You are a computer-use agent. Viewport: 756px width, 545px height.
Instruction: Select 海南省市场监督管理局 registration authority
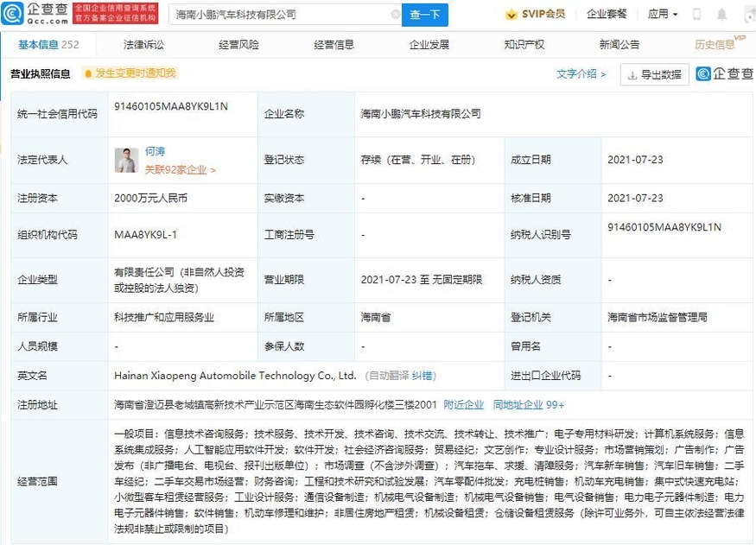pos(658,318)
